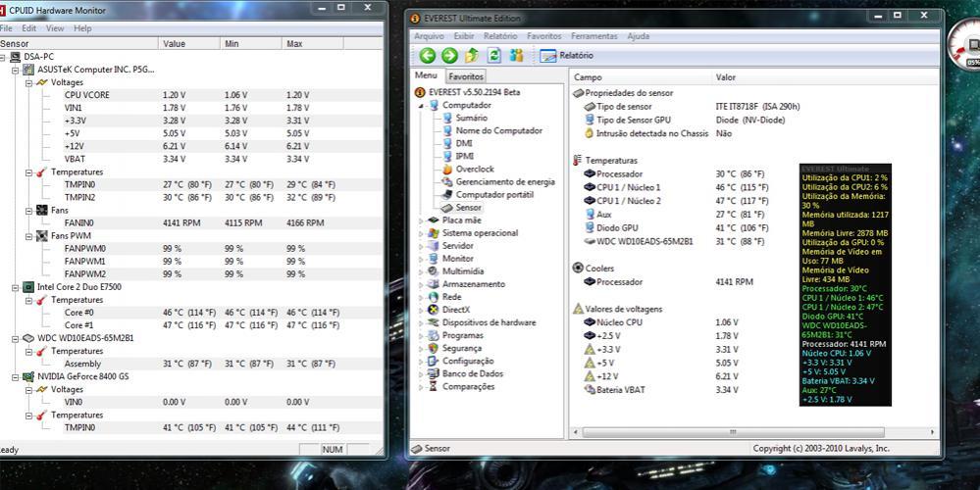Select Gerenciamento de energia in the tree
The width and height of the screenshot is (980, 490).
(x=505, y=181)
